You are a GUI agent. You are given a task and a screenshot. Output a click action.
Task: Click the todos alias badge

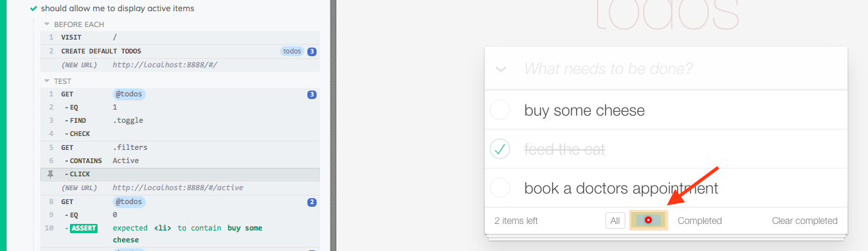[x=292, y=51]
